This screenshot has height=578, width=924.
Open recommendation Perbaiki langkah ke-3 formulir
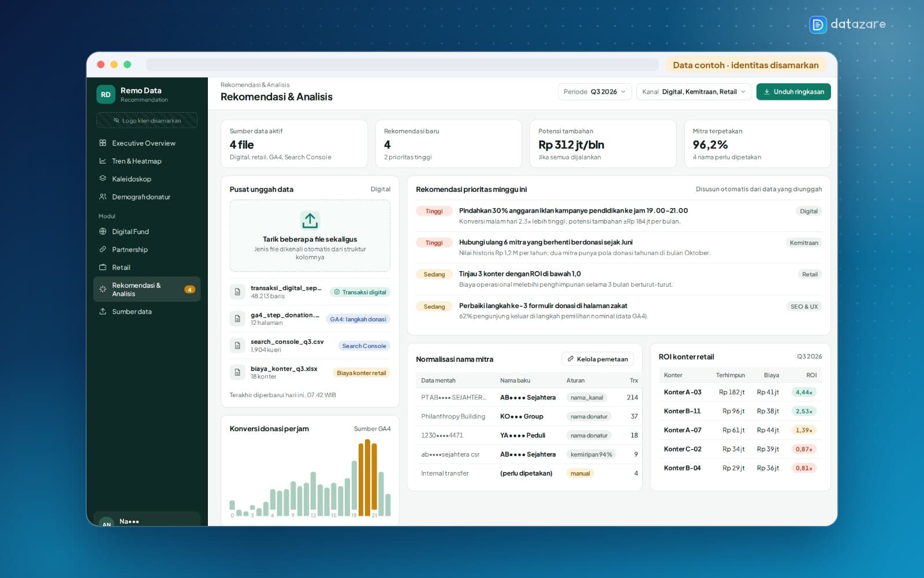[619, 311]
